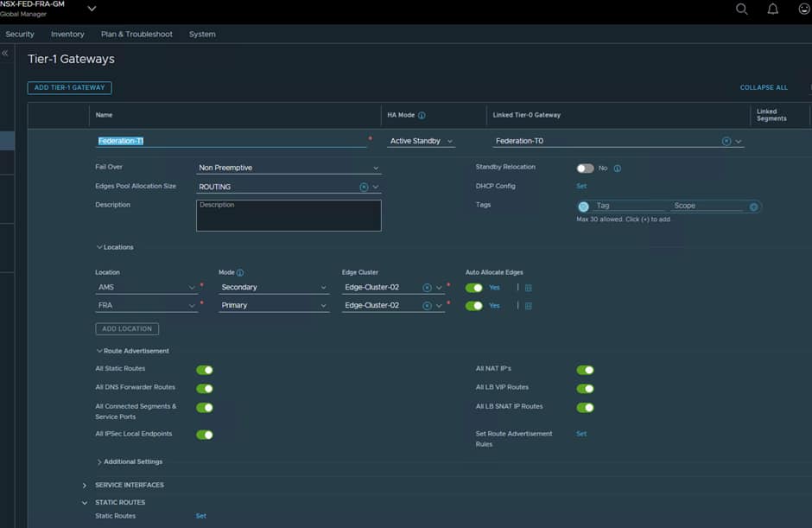Click Set link for Static Routes
This screenshot has width=812, height=528.
click(x=201, y=516)
